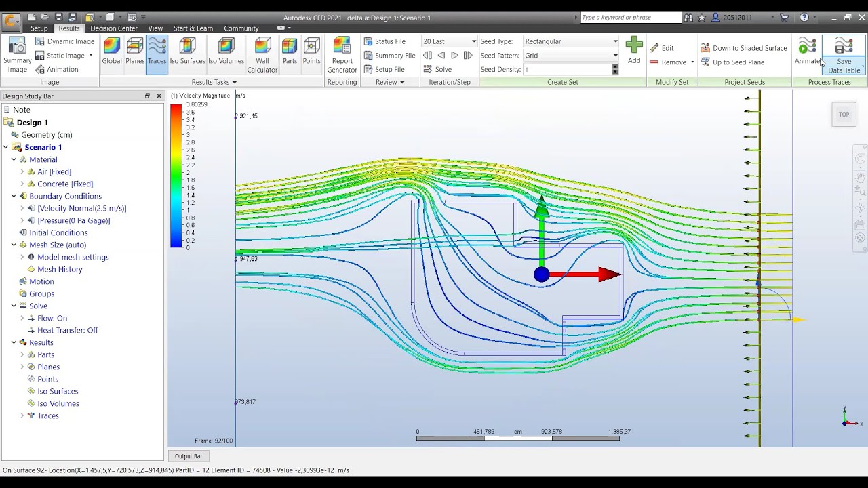Click the Solve button
The image size is (868, 488).
pos(437,69)
